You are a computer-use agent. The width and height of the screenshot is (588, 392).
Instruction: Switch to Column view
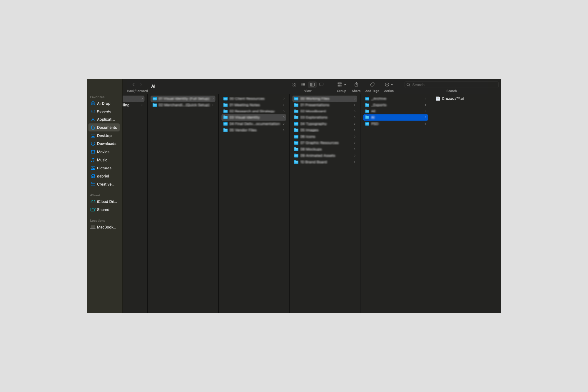point(312,84)
